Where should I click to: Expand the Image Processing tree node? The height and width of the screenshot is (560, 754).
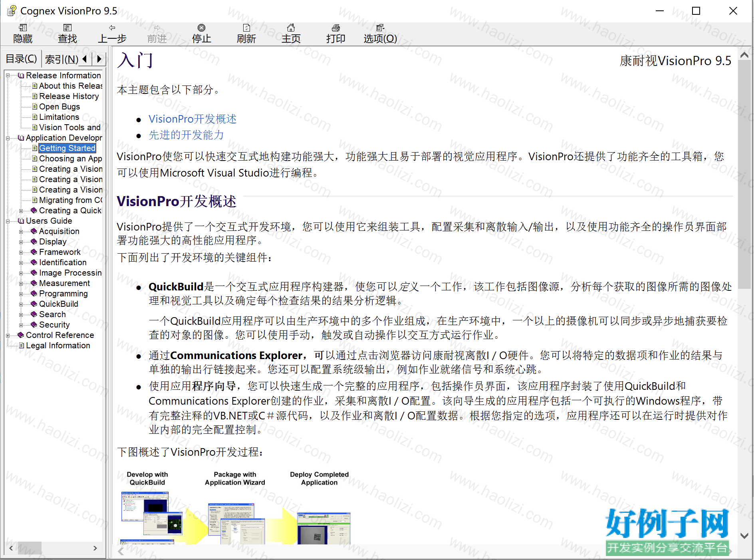tap(21, 273)
